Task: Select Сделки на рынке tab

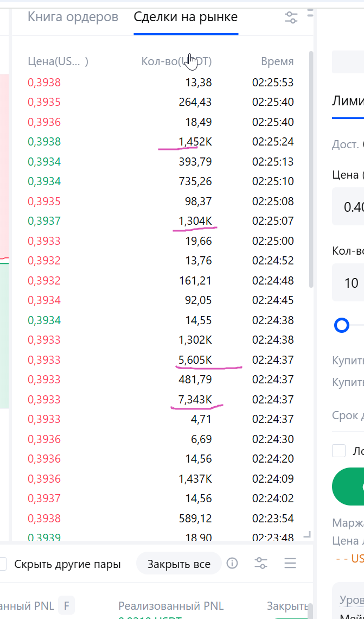Action: (x=186, y=17)
